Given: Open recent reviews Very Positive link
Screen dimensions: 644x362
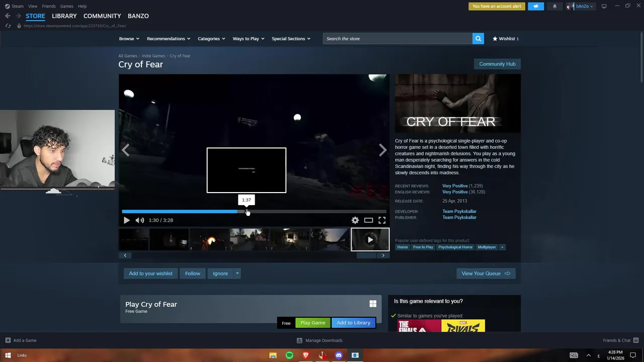Looking at the screenshot, I should [x=455, y=186].
